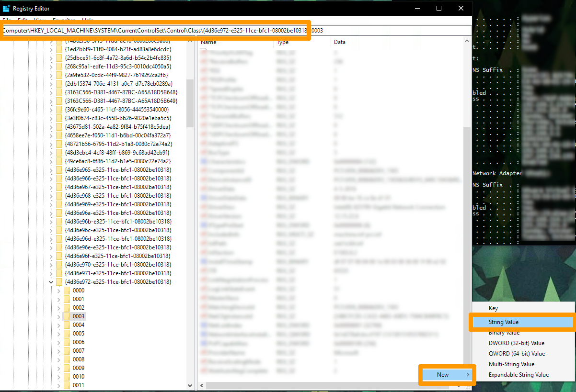Click folder icon of {1ed2bbf9-11f0-4084-b21f-ad83a8e6dcdc}
The width and height of the screenshot is (576, 392).
click(x=59, y=49)
